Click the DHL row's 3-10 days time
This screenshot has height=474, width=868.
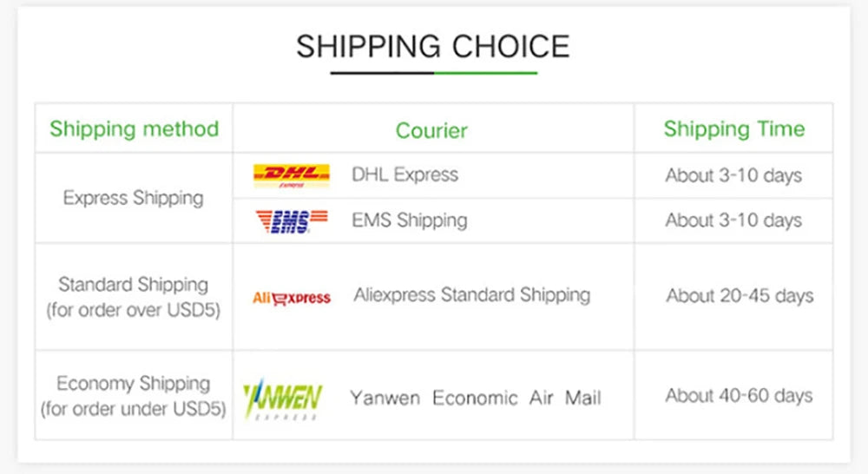[733, 175]
